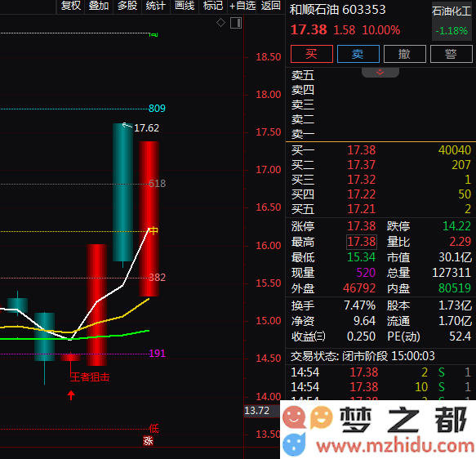Click the 叠加 overlay toolbar item
476x459 pixels.
(99, 6)
